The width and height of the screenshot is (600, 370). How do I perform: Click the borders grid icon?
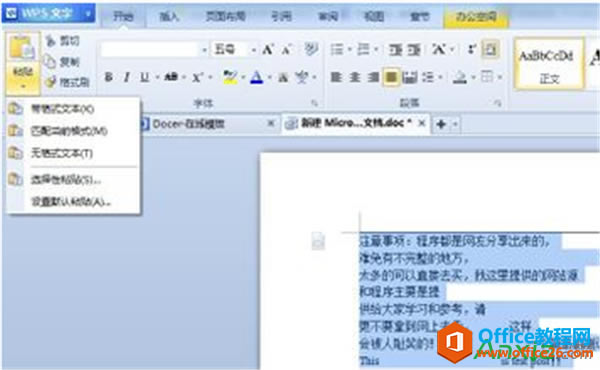click(487, 77)
